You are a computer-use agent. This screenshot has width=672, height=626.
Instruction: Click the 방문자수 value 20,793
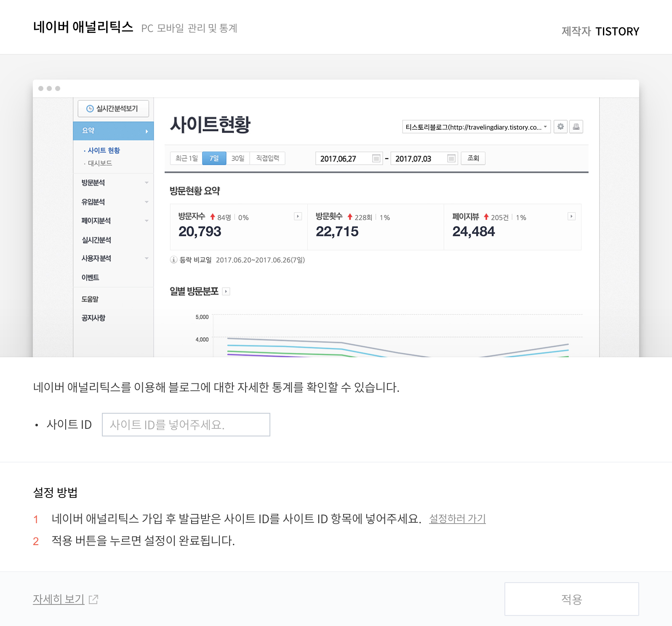[x=200, y=231]
